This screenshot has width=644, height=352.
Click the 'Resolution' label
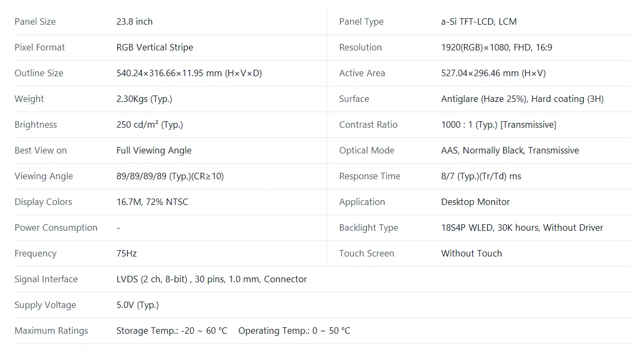click(x=361, y=47)
